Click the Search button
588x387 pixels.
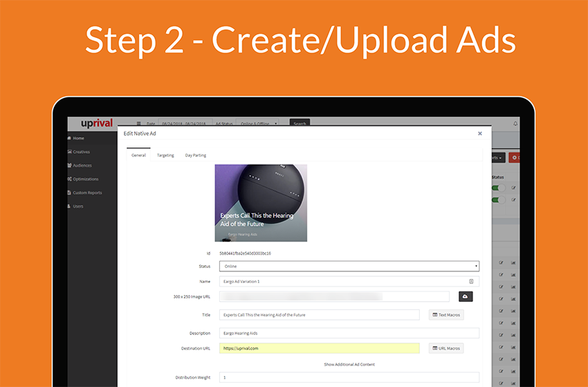(300, 123)
